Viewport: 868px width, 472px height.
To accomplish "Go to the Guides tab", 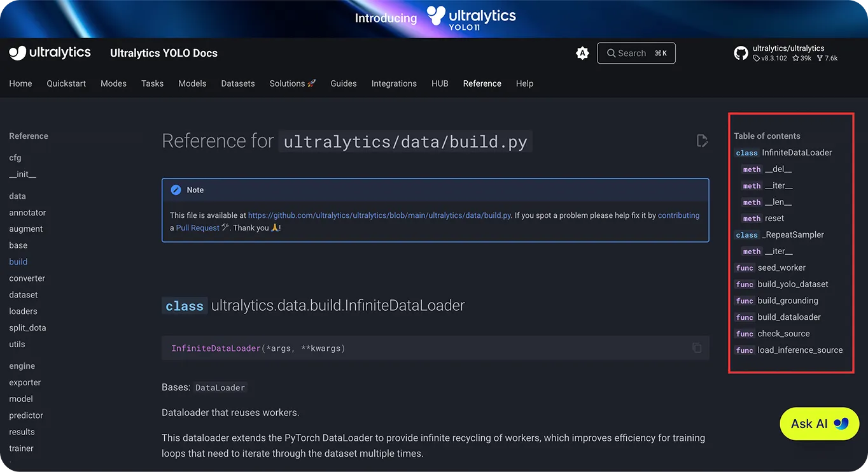I will click(344, 83).
